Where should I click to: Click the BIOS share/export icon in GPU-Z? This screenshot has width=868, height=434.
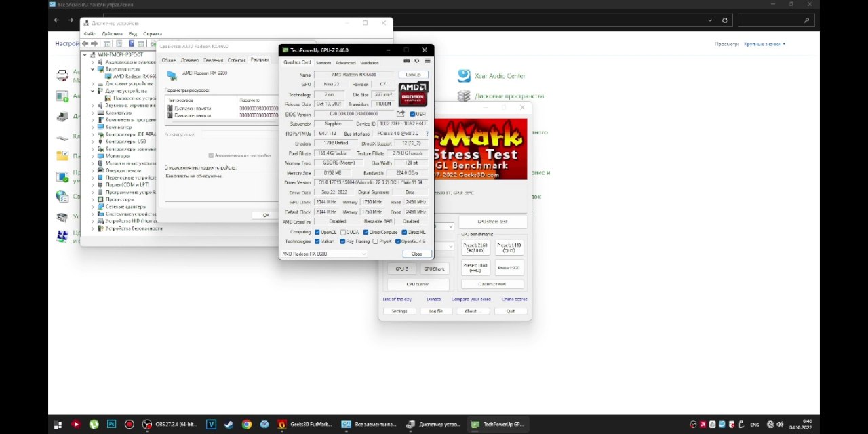click(400, 113)
